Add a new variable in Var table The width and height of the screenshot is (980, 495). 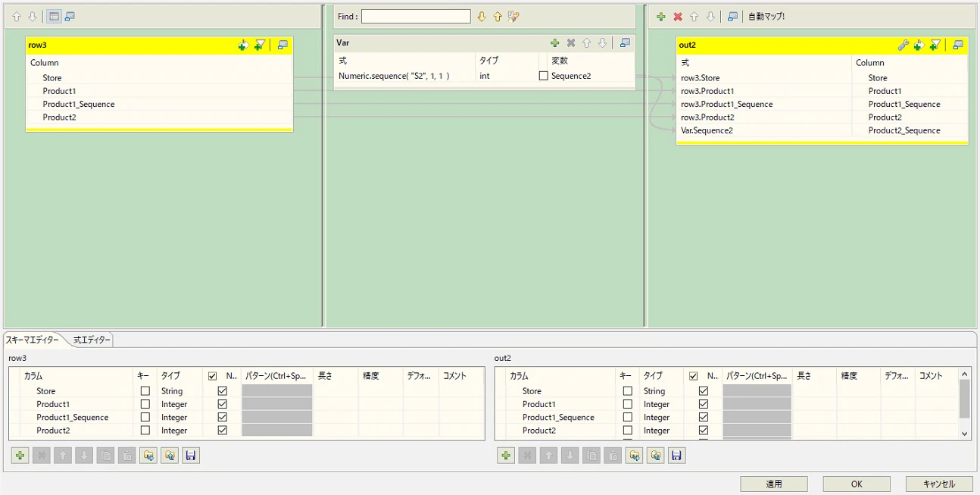tap(554, 43)
